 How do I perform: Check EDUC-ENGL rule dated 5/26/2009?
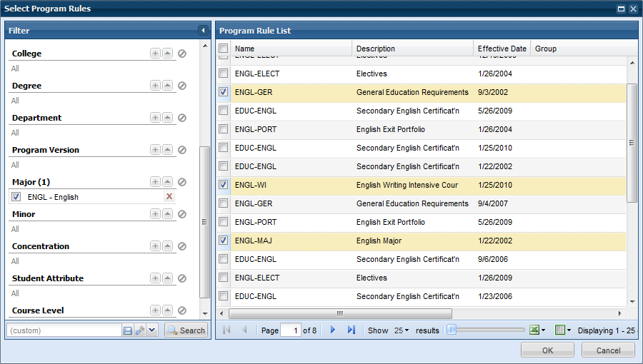point(223,111)
